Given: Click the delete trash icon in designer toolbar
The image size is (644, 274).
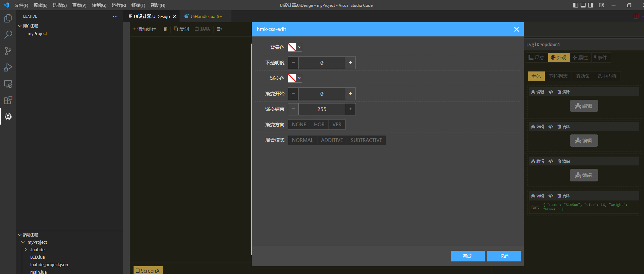Looking at the screenshot, I should pyautogui.click(x=165, y=29).
